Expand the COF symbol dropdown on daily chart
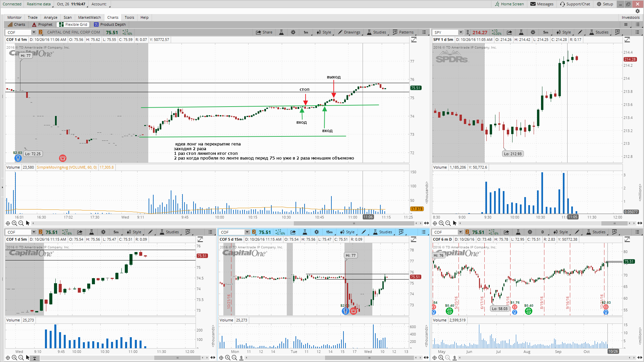The height and width of the screenshot is (362, 644). click(x=461, y=232)
